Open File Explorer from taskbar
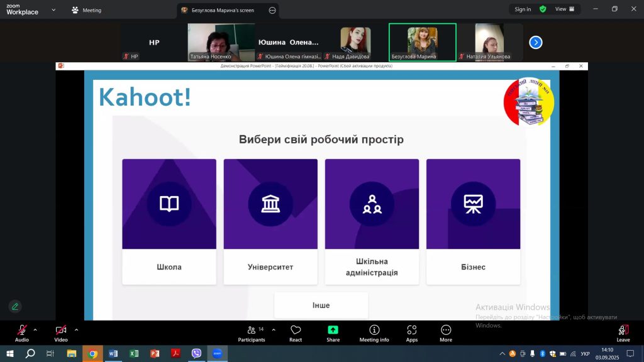Screen dimensions: 644x362 coord(72,353)
